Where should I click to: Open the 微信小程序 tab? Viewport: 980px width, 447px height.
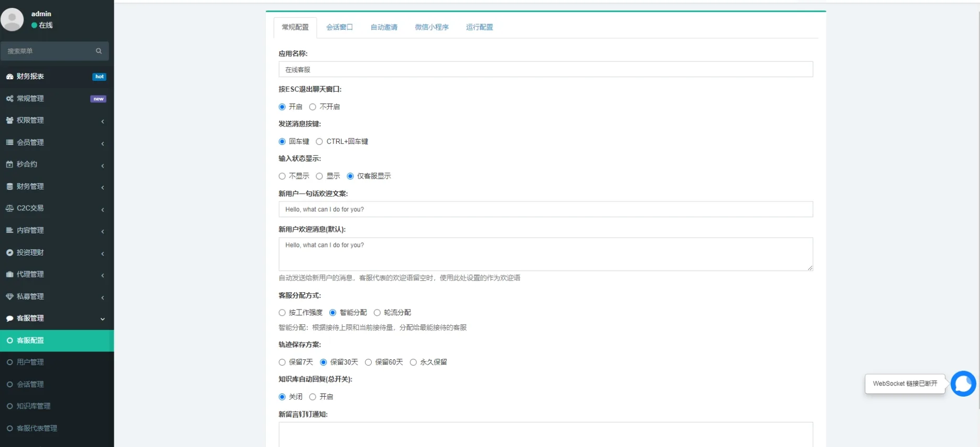point(432,27)
